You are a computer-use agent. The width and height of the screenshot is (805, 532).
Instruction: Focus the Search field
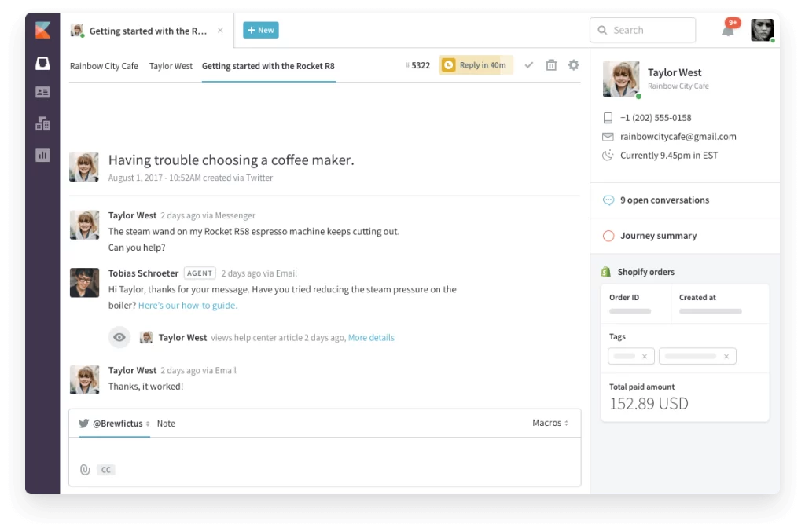point(643,31)
